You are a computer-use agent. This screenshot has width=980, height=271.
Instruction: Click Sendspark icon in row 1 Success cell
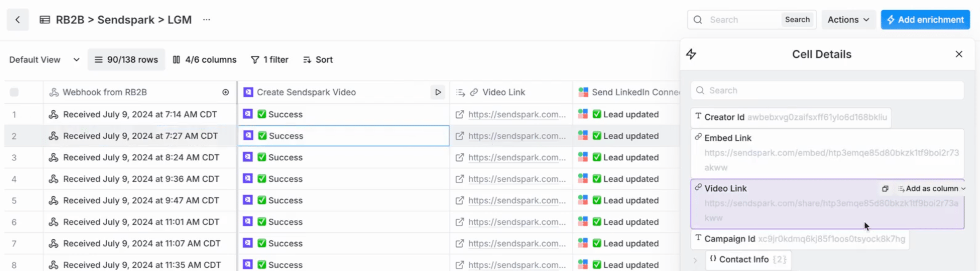pos(248,114)
